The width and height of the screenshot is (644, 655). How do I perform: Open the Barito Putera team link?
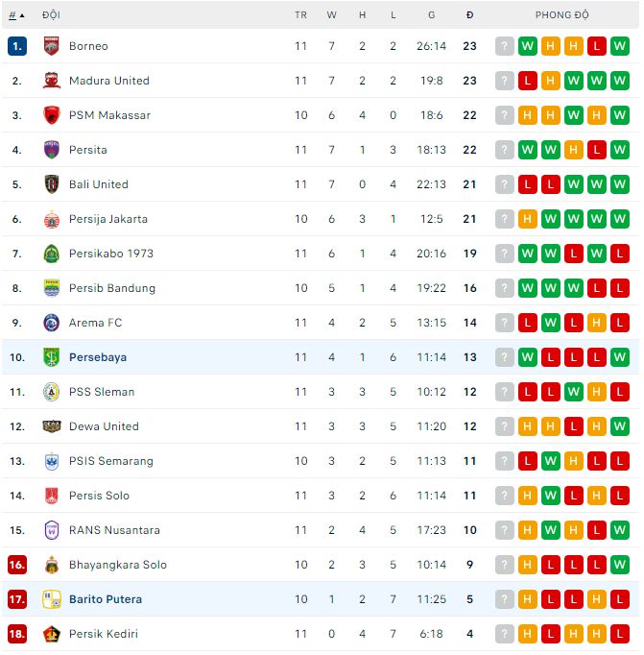[106, 599]
